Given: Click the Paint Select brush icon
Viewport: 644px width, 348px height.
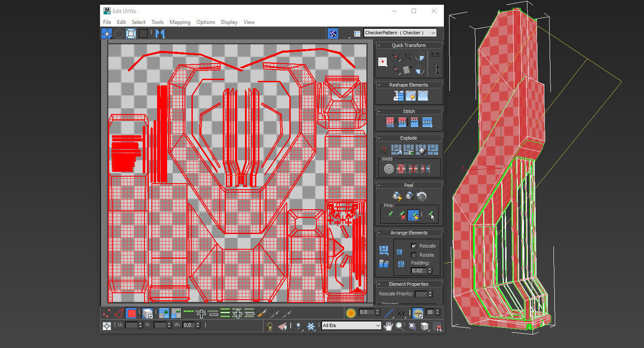Looking at the screenshot, I should [262, 313].
